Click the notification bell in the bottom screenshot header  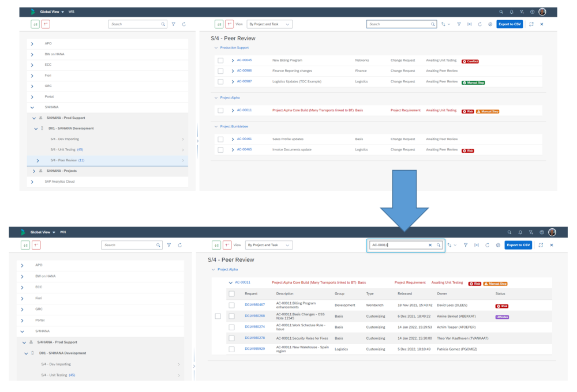click(x=520, y=232)
